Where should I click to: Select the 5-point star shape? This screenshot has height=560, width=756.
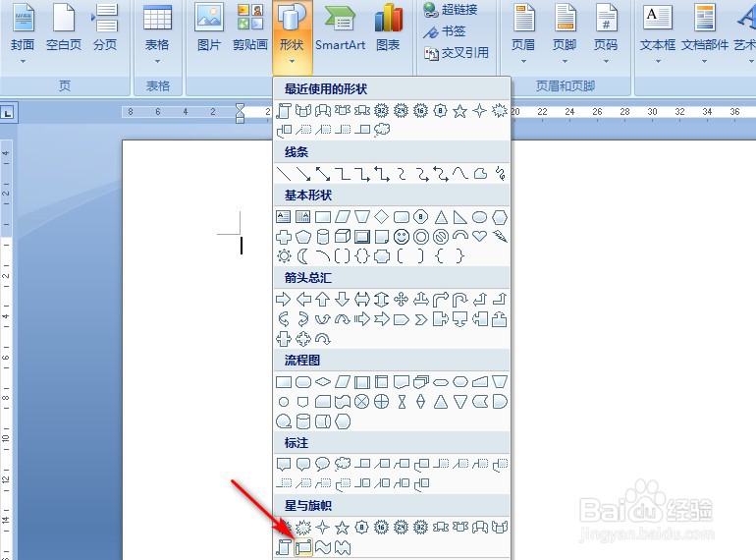[x=343, y=528]
